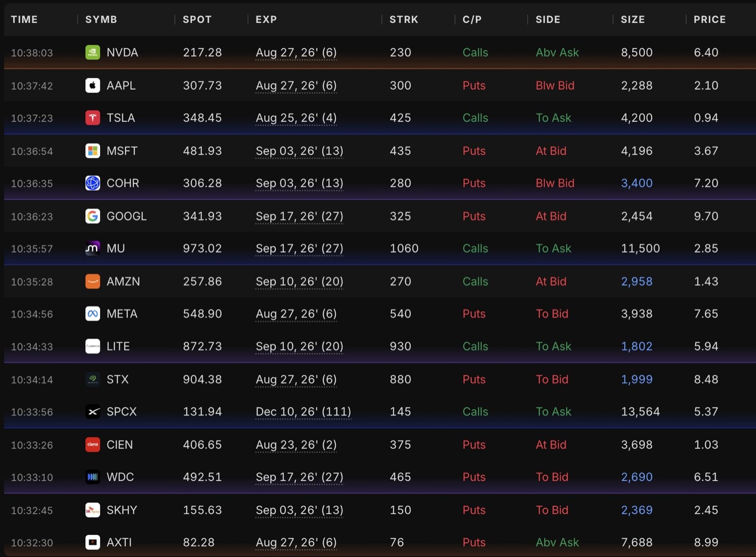Open SPCX expiration Dec 10, 26' (111)
756x557 pixels.
pyautogui.click(x=303, y=412)
